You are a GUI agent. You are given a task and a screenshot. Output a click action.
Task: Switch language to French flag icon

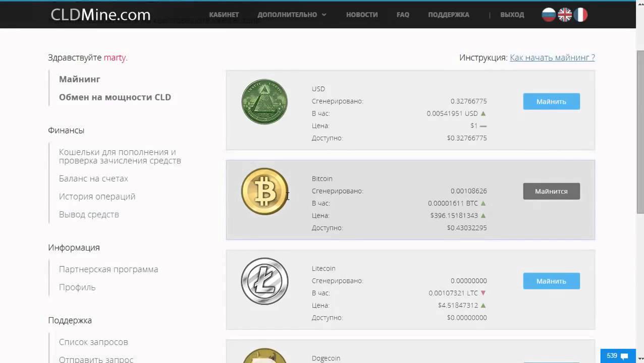[580, 15]
